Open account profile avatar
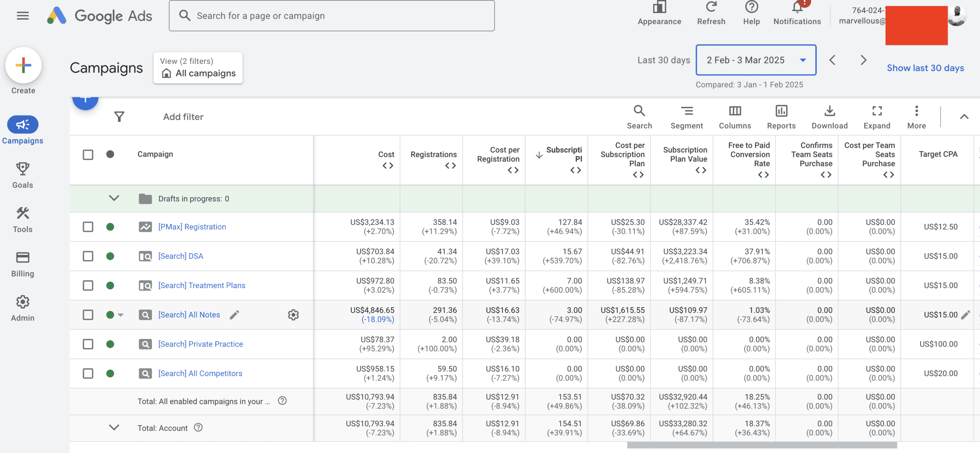This screenshot has width=980, height=453. click(957, 16)
